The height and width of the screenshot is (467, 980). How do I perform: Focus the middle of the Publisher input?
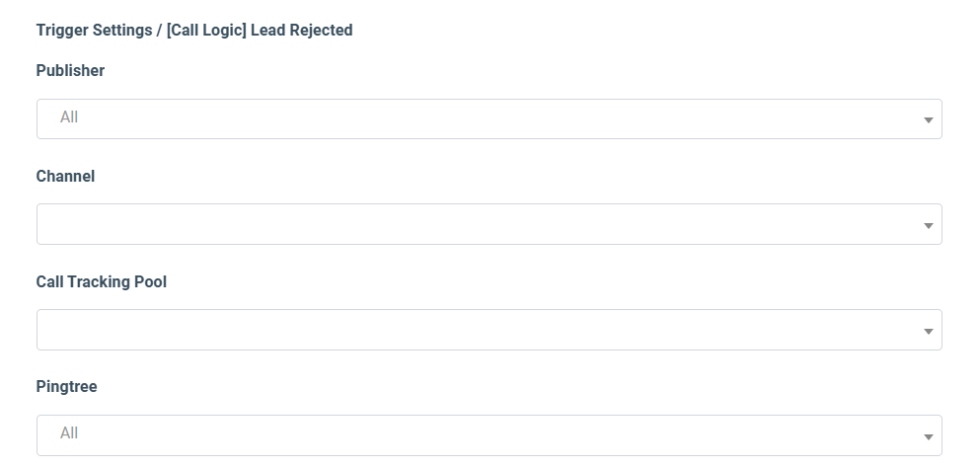pos(489,118)
